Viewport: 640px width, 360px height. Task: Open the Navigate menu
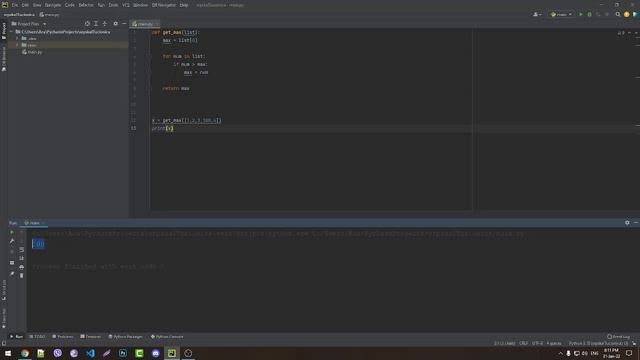click(x=53, y=5)
